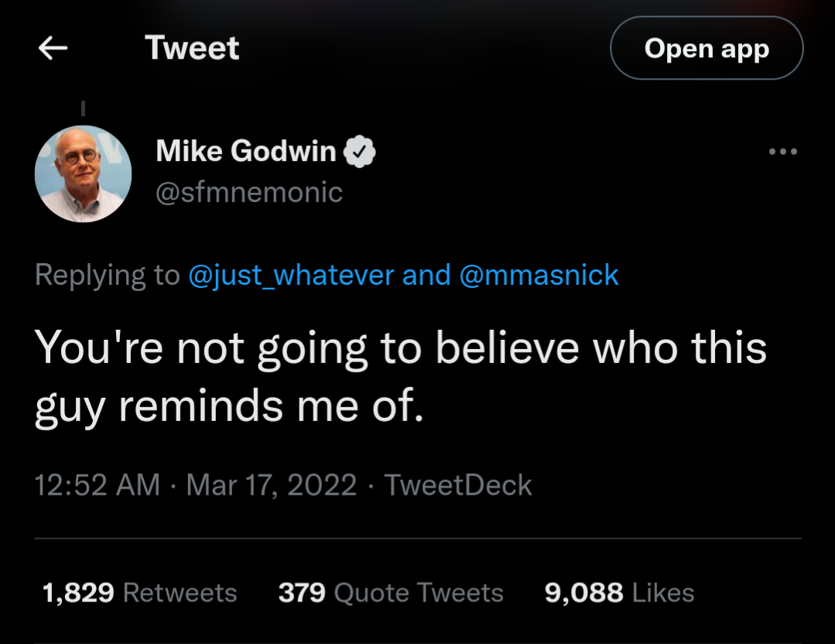The image size is (835, 644).
Task: Visit the @mmasnick mention link
Action: pyautogui.click(x=539, y=275)
